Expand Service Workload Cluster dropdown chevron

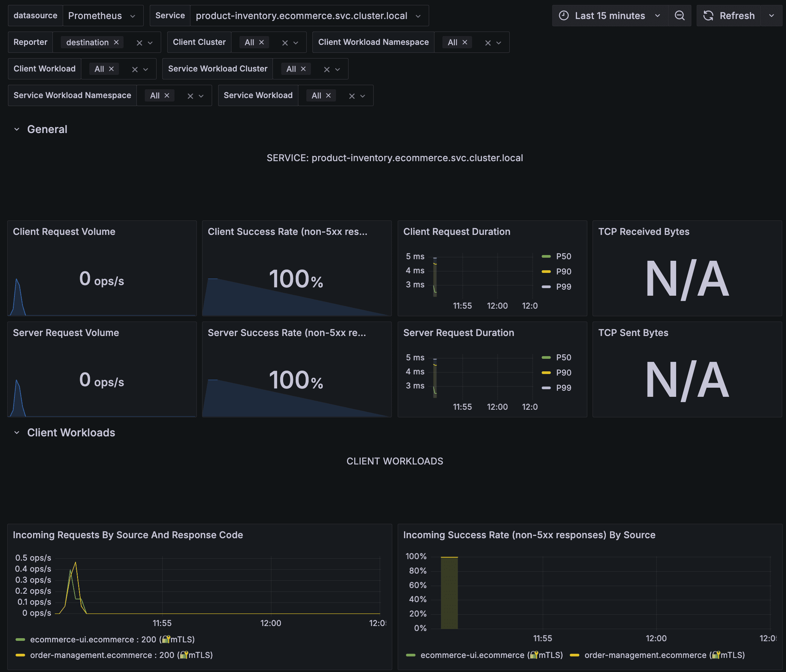(x=338, y=69)
